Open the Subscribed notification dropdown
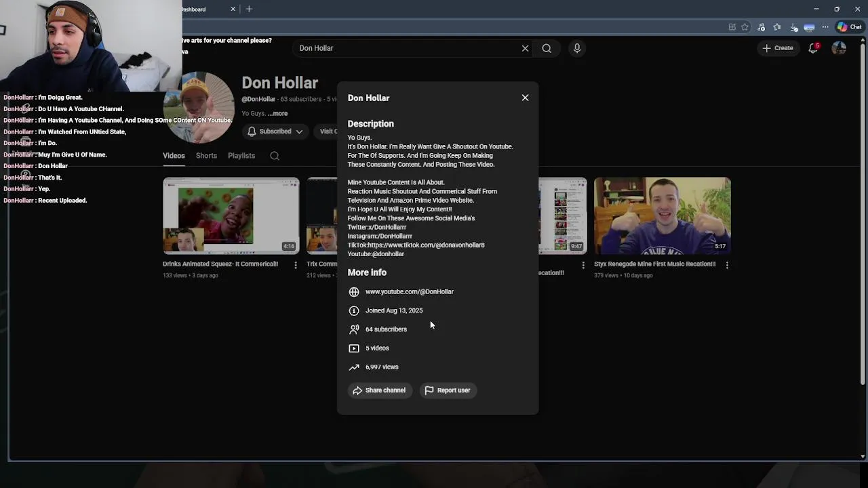Screen dimensions: 868x488 (274, 131)
